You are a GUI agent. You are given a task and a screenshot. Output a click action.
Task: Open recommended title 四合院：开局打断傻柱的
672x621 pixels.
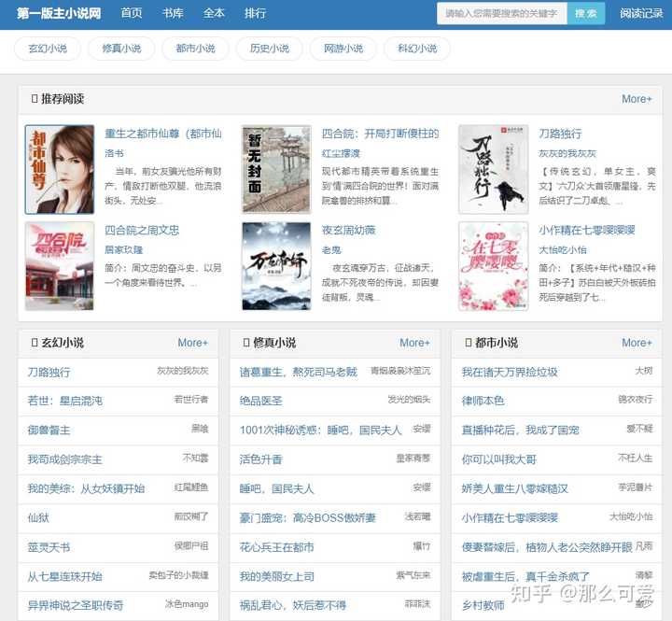(x=380, y=134)
